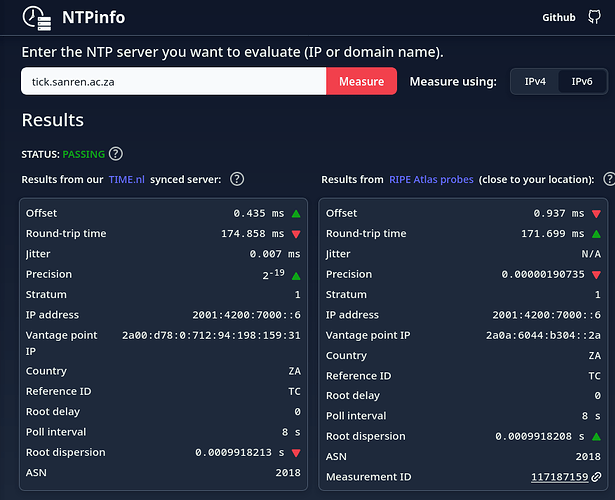The height and width of the screenshot is (500, 615).
Task: Click the NTPinfo title text
Action: (93, 18)
